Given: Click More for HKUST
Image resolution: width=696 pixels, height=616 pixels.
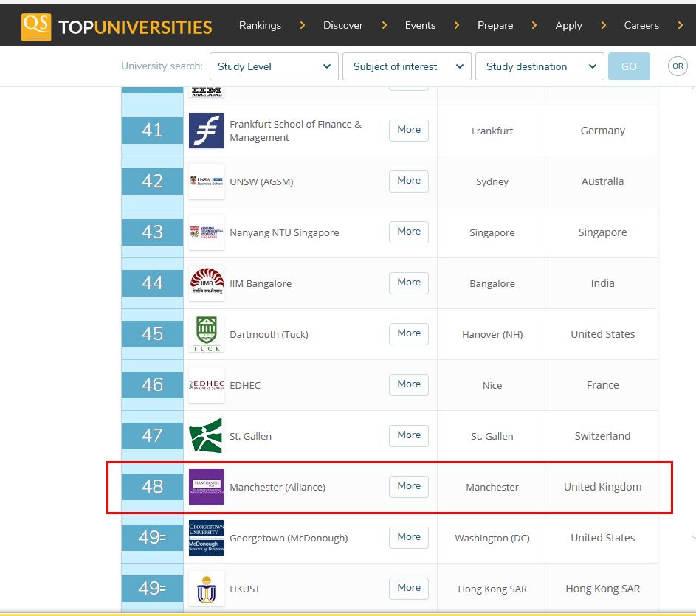Looking at the screenshot, I should click(409, 588).
